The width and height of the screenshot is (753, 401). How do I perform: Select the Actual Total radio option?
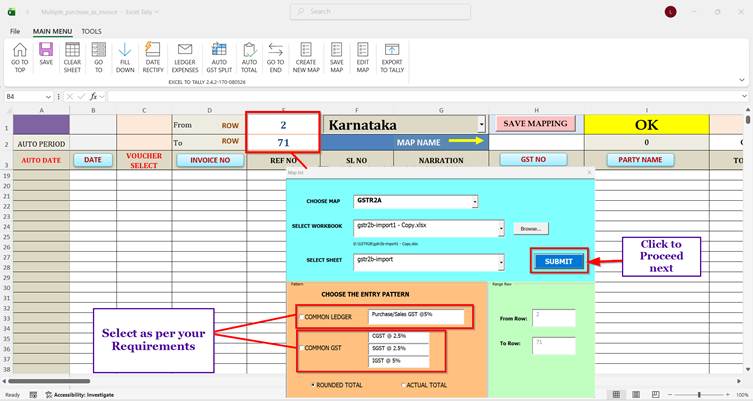pos(403,385)
